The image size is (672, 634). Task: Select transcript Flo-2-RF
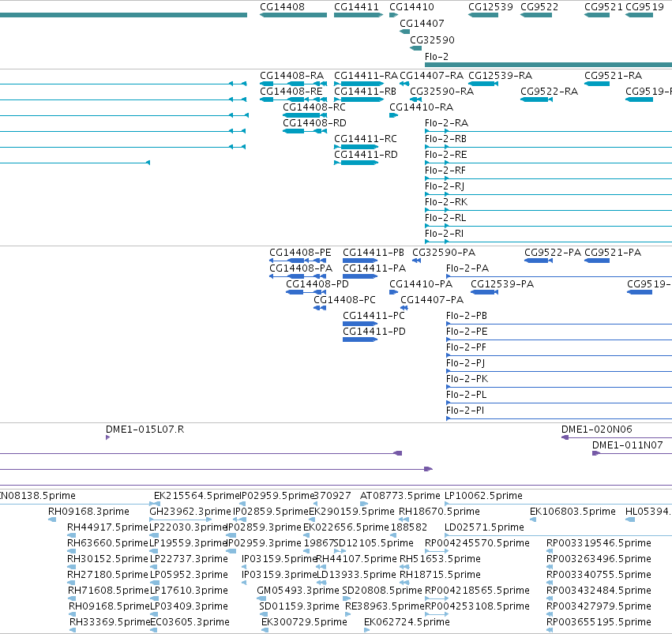445,171
